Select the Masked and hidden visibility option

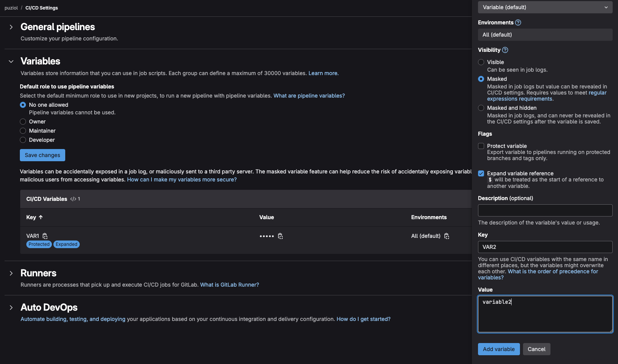(x=481, y=108)
